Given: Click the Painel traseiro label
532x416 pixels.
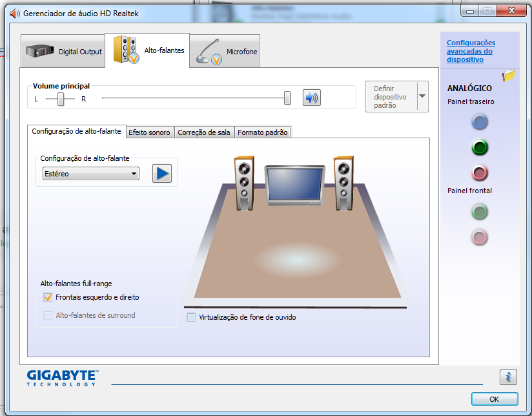Looking at the screenshot, I should pyautogui.click(x=471, y=101).
